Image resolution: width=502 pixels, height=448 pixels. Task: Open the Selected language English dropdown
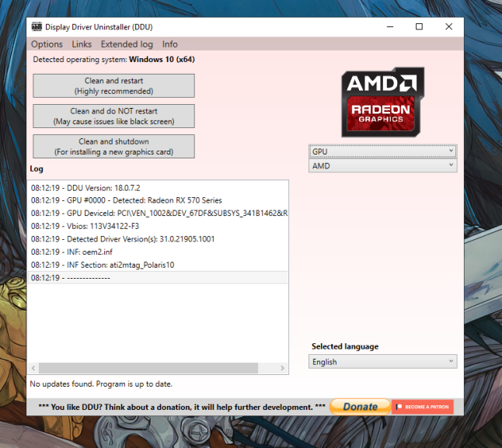coord(382,362)
